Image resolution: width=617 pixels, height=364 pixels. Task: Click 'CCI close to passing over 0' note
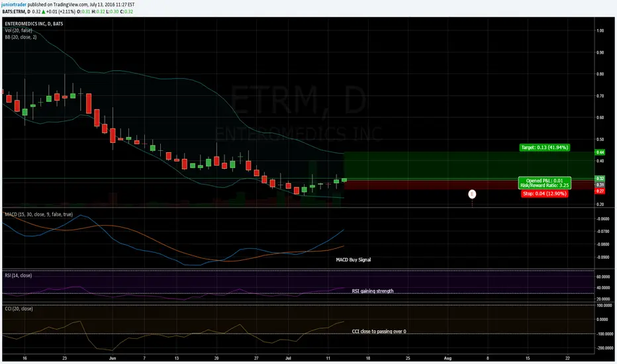[379, 332]
